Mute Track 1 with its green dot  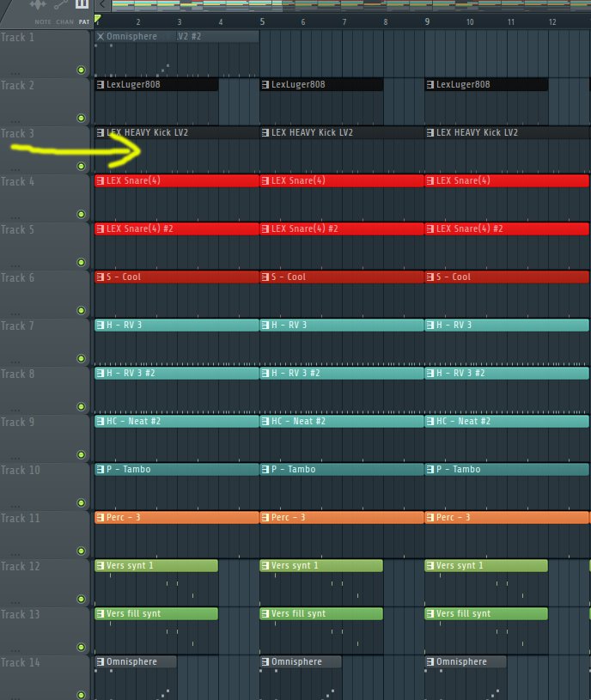[x=81, y=70]
